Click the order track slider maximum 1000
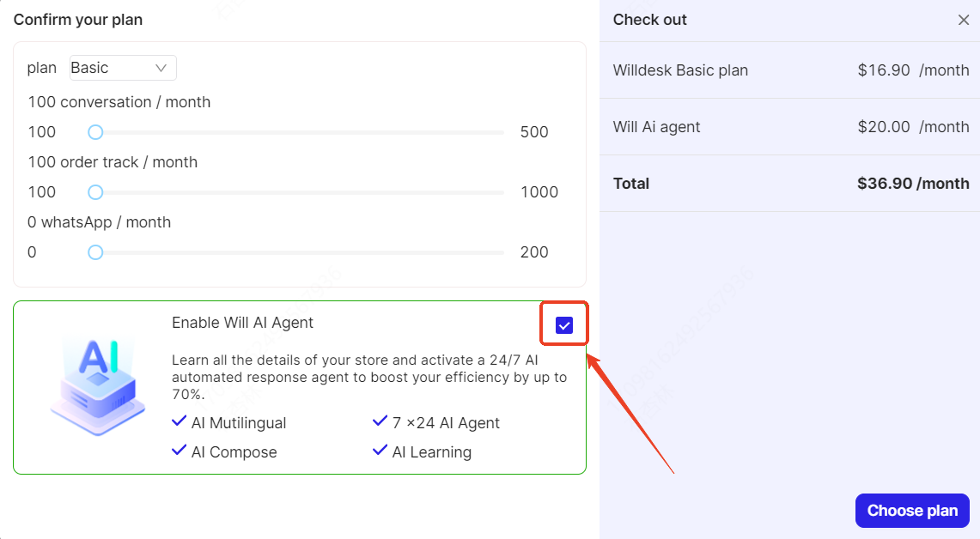The height and width of the screenshot is (539, 980). tap(539, 192)
